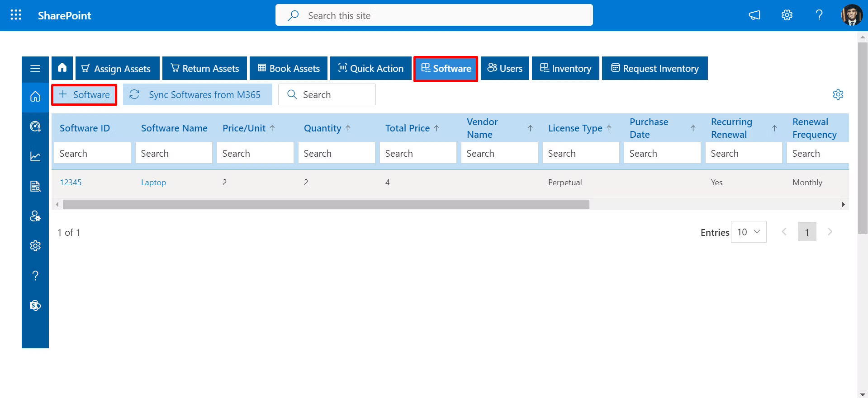The width and height of the screenshot is (868, 398).
Task: Switch to the Software tab
Action: click(x=446, y=68)
